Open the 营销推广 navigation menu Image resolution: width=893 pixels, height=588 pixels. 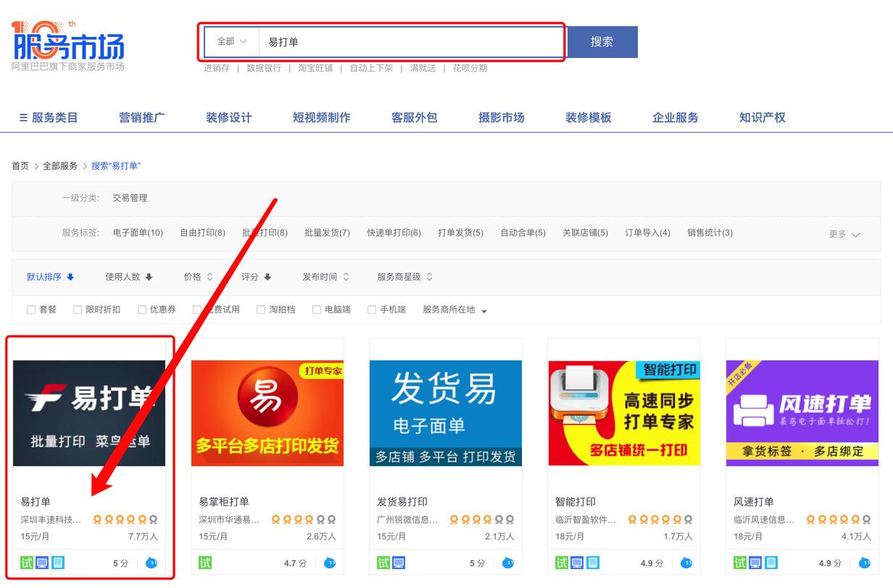(142, 117)
